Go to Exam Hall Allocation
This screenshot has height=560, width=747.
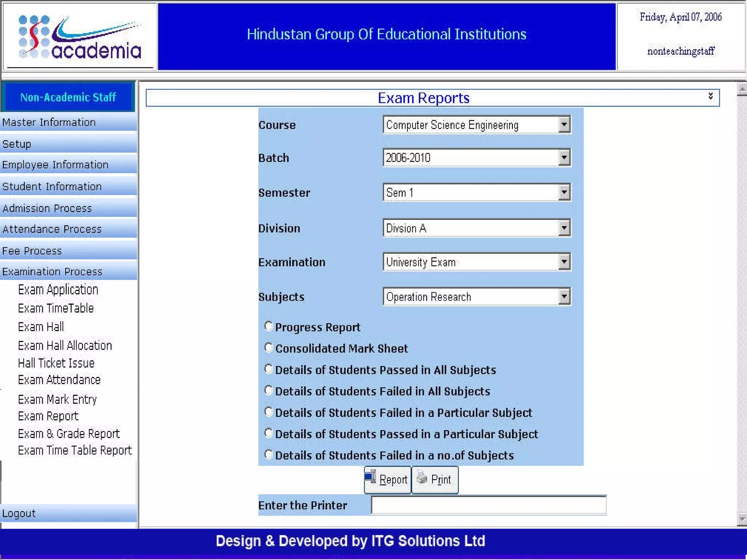65,345
